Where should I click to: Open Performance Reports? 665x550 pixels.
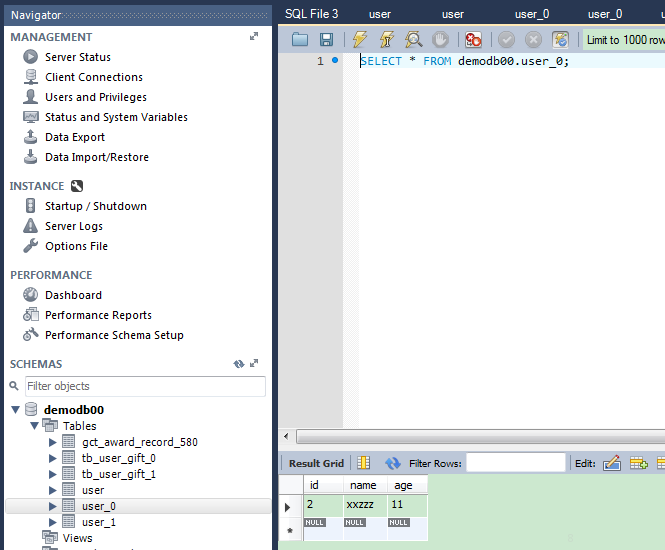pos(98,315)
